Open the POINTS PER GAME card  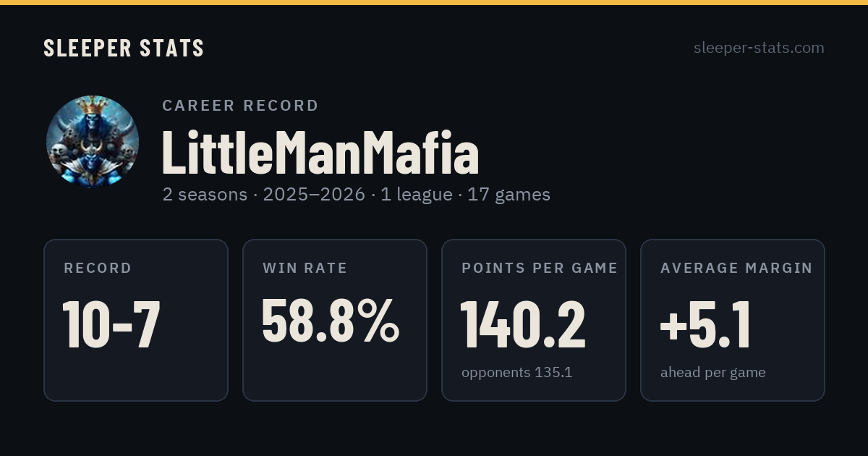coord(534,320)
